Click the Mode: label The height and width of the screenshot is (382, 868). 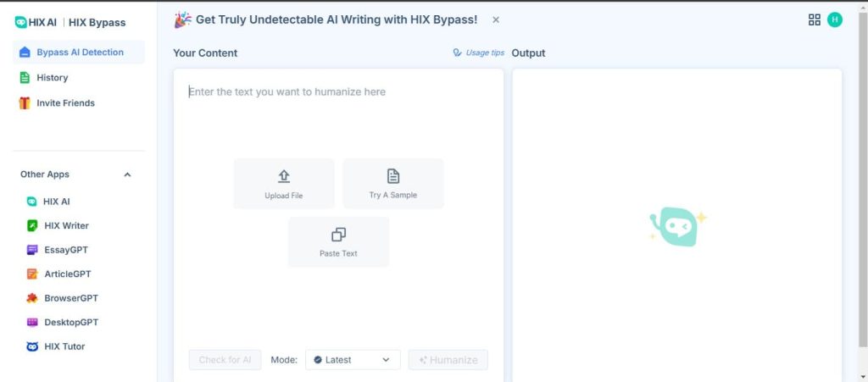tap(284, 360)
